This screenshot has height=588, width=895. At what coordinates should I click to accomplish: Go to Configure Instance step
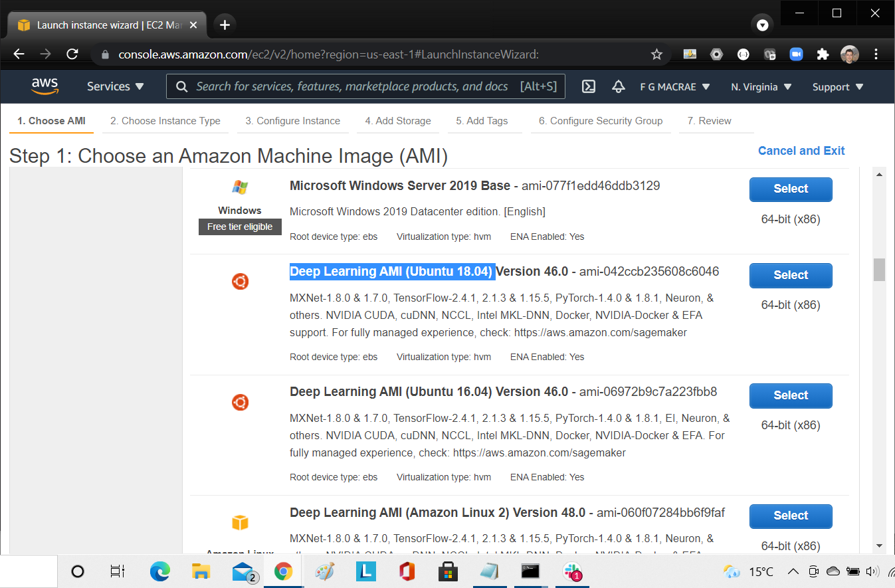293,121
